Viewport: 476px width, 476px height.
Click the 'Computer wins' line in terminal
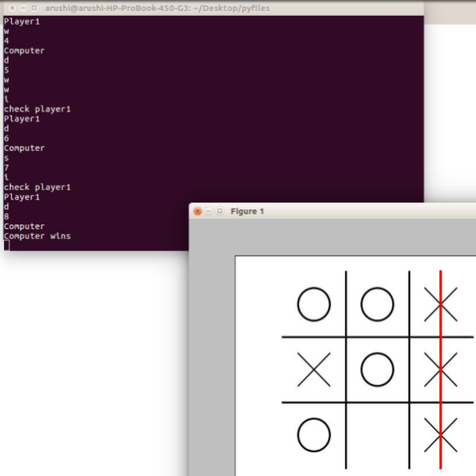[x=37, y=236]
